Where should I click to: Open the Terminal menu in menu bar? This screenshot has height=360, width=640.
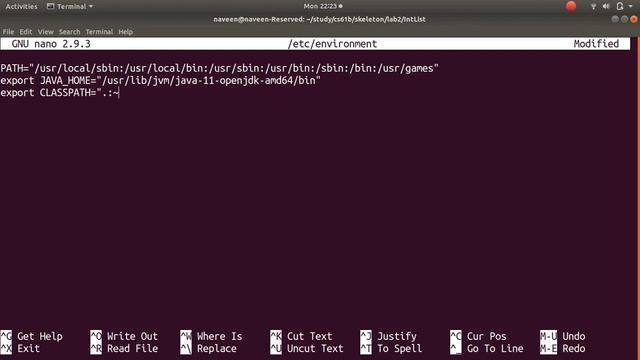(x=99, y=32)
